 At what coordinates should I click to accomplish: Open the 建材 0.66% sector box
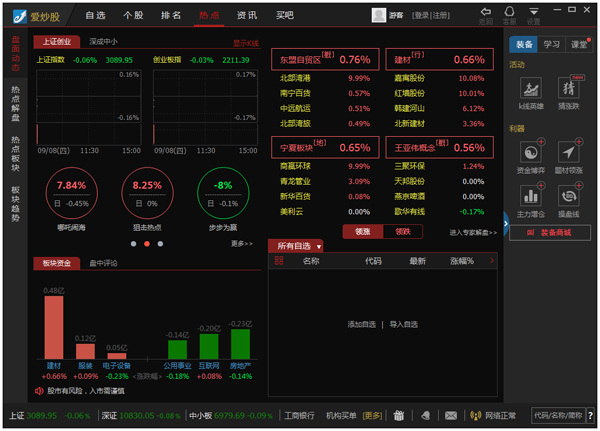tap(439, 59)
